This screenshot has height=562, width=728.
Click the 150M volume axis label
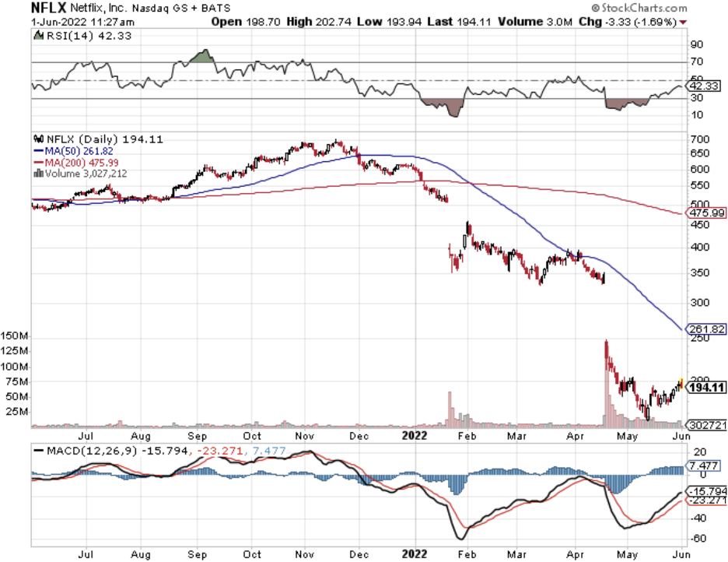point(14,335)
